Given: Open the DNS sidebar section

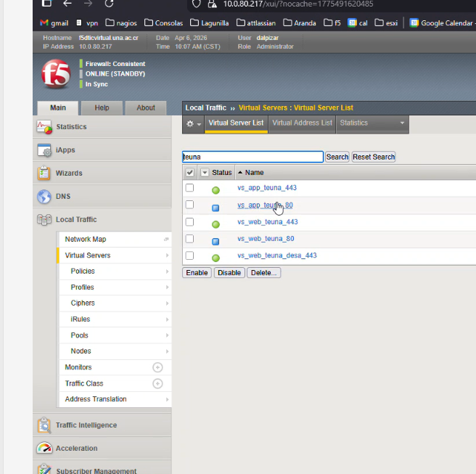Looking at the screenshot, I should pyautogui.click(x=62, y=197).
